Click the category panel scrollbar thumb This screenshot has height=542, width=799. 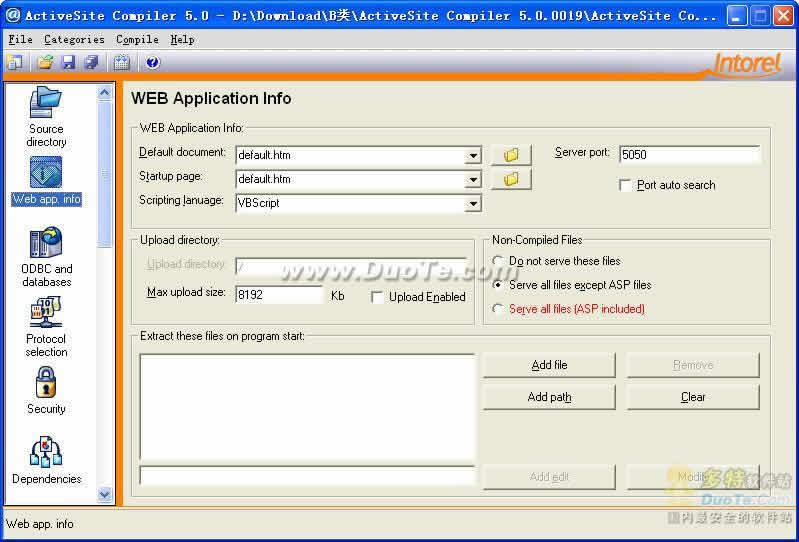click(104, 174)
